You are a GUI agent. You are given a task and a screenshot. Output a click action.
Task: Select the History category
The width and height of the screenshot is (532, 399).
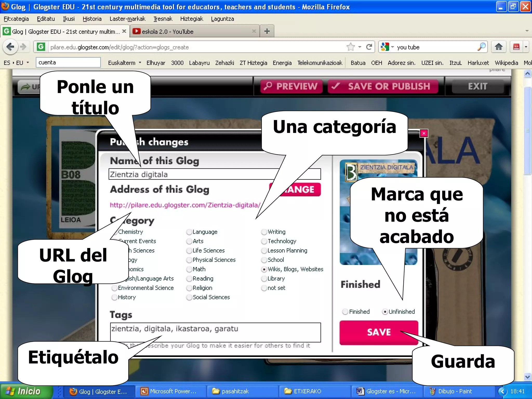pos(114,297)
